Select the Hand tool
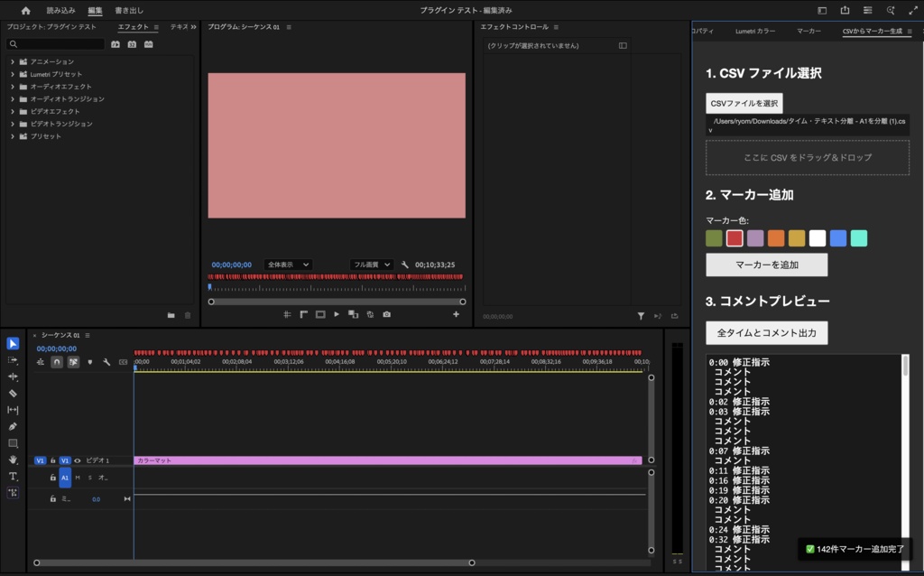924x576 pixels. (13, 460)
